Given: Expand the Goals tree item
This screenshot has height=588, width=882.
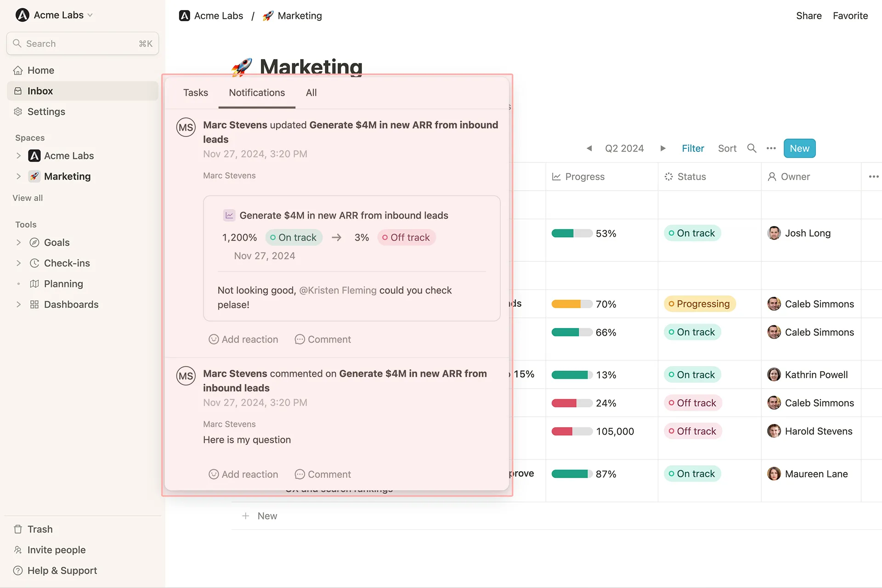Looking at the screenshot, I should [19, 243].
